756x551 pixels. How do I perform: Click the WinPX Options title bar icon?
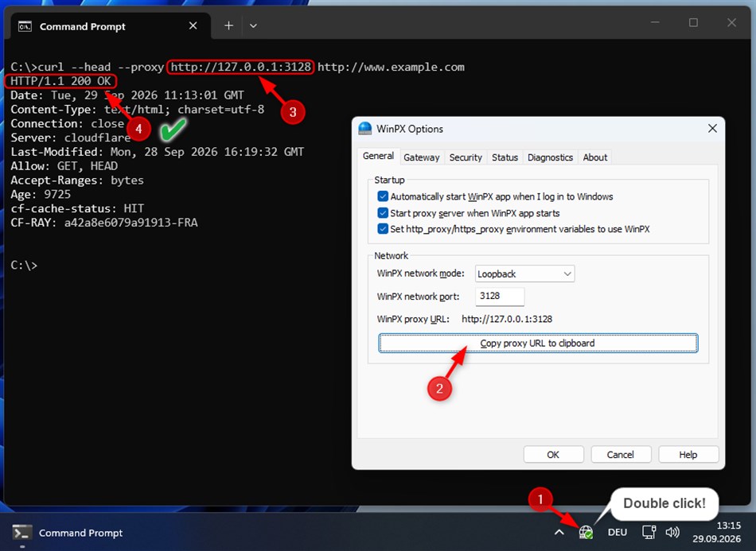(365, 129)
